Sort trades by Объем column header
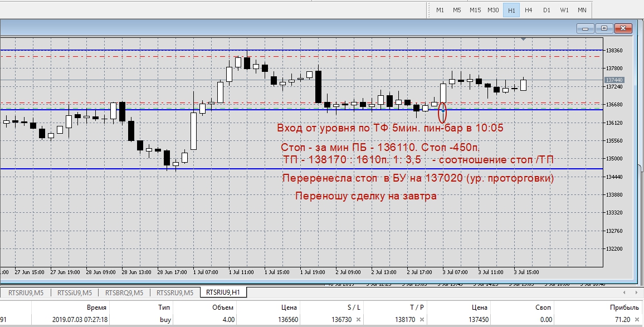 [x=223, y=308]
